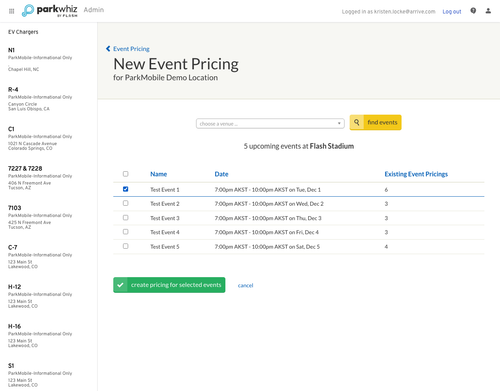This screenshot has width=500, height=391.
Task: Open the apps grid menu icon
Action: [x=12, y=11]
